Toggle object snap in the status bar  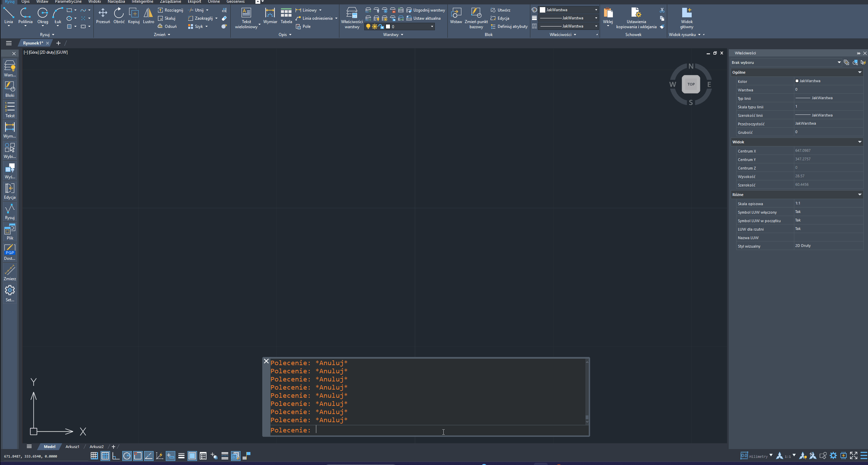click(138, 456)
